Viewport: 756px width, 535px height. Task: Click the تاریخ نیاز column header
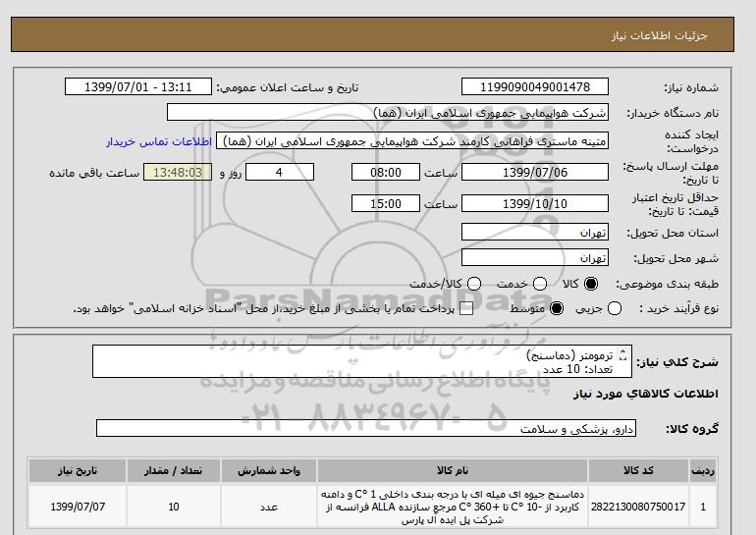tap(78, 470)
